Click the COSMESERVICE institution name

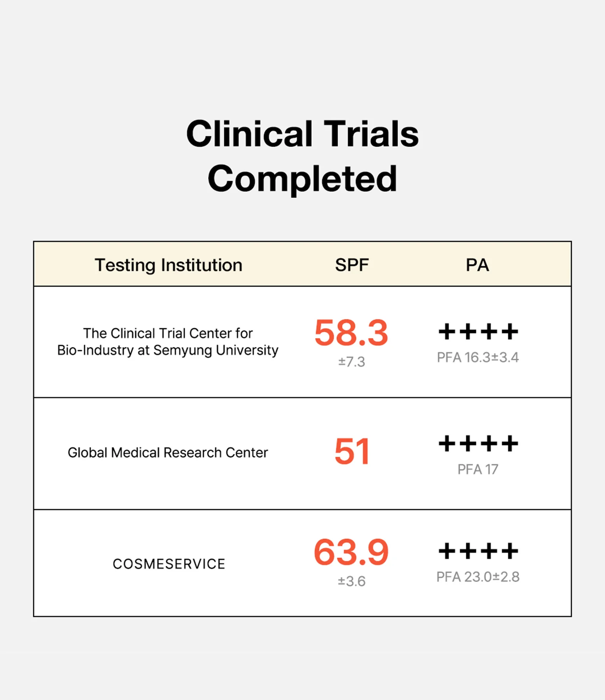coord(169,564)
